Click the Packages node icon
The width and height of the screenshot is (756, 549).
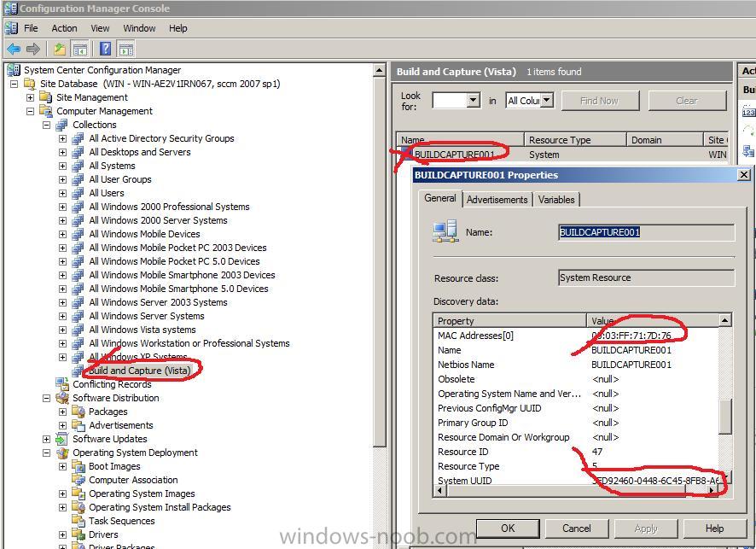pyautogui.click(x=79, y=412)
